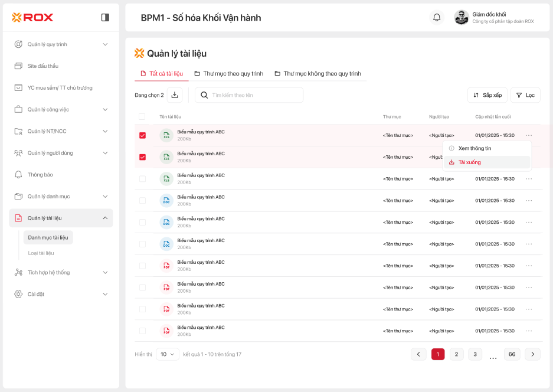This screenshot has height=392, width=553.
Task: Collapse the sidebar using the panel icon
Action: [x=105, y=18]
